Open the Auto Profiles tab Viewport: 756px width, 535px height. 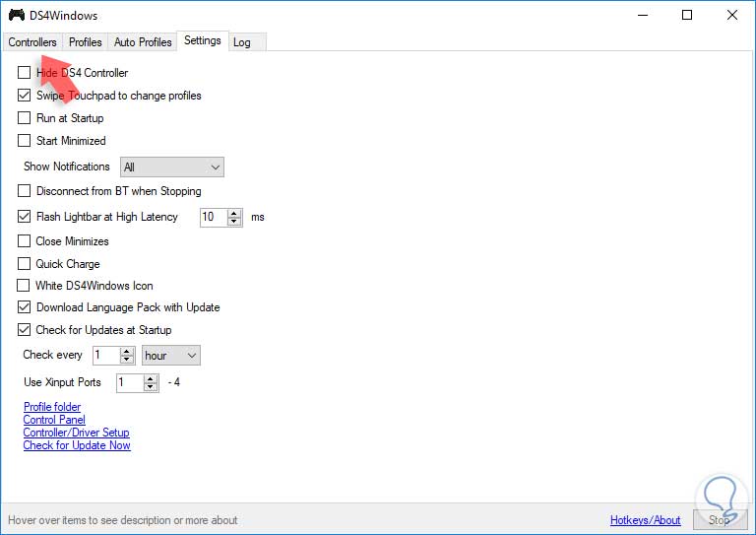pos(143,42)
